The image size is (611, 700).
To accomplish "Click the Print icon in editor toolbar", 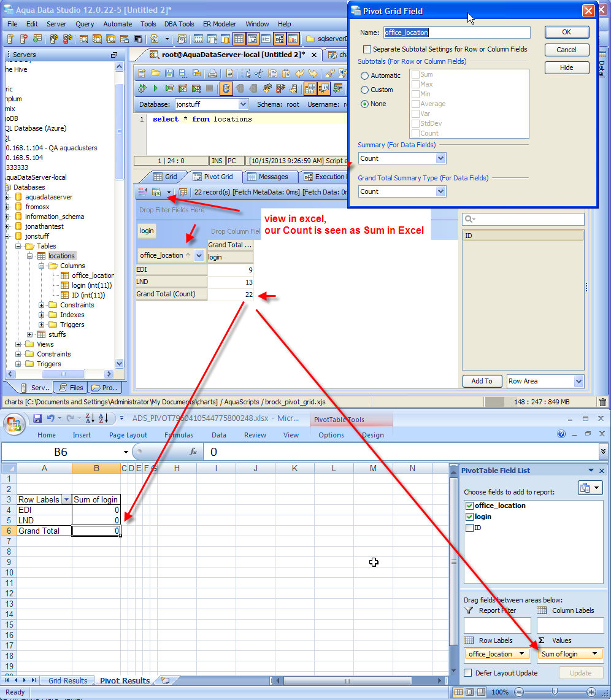I will (x=213, y=73).
